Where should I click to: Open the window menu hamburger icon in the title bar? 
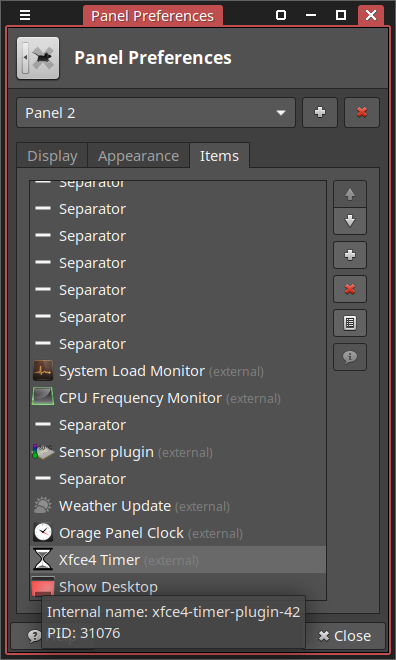click(25, 16)
